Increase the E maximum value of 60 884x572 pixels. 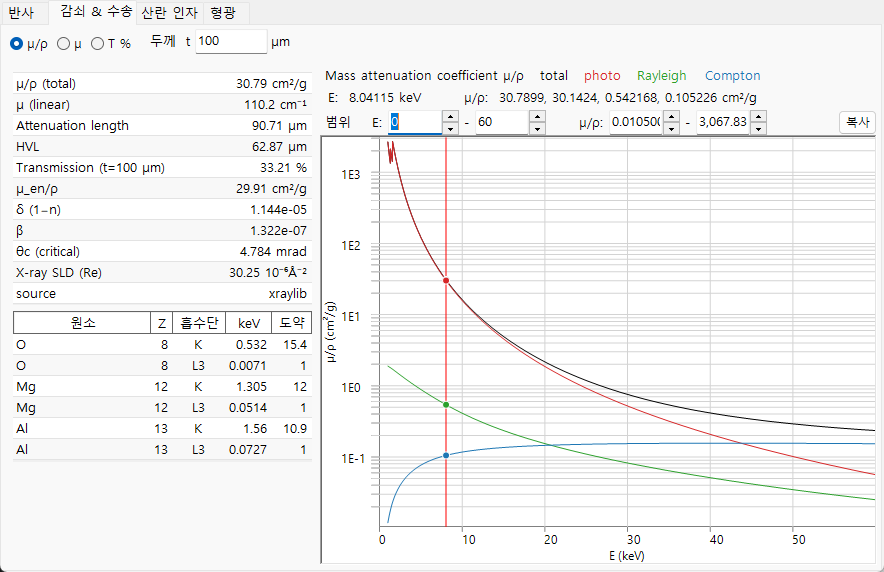click(x=537, y=117)
